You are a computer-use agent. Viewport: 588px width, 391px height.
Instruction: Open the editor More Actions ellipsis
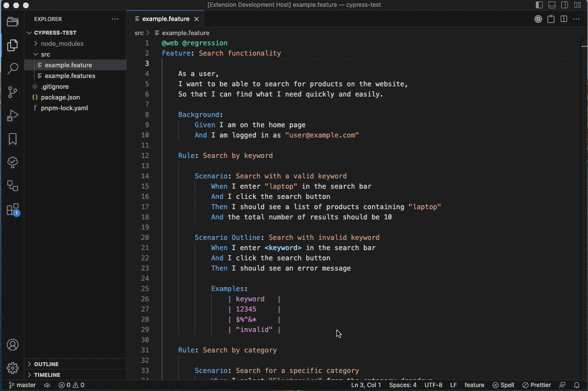pyautogui.click(x=576, y=19)
